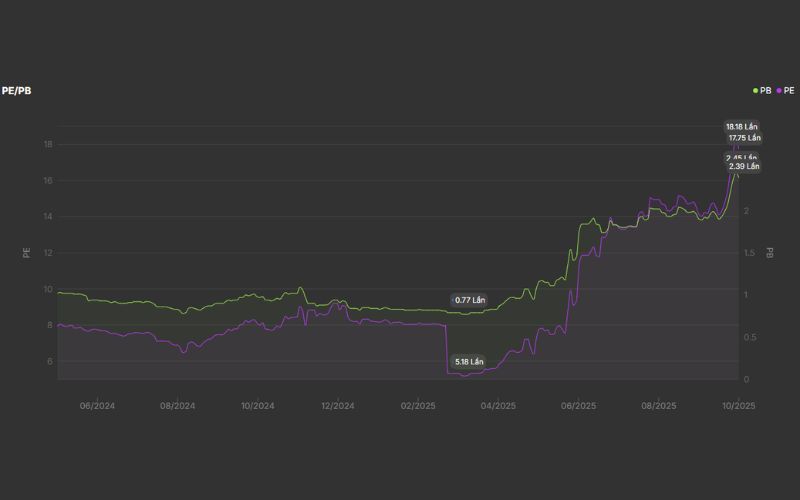Click the 06/2024 date on x-axis
This screenshot has width=800, height=500.
tap(97, 406)
